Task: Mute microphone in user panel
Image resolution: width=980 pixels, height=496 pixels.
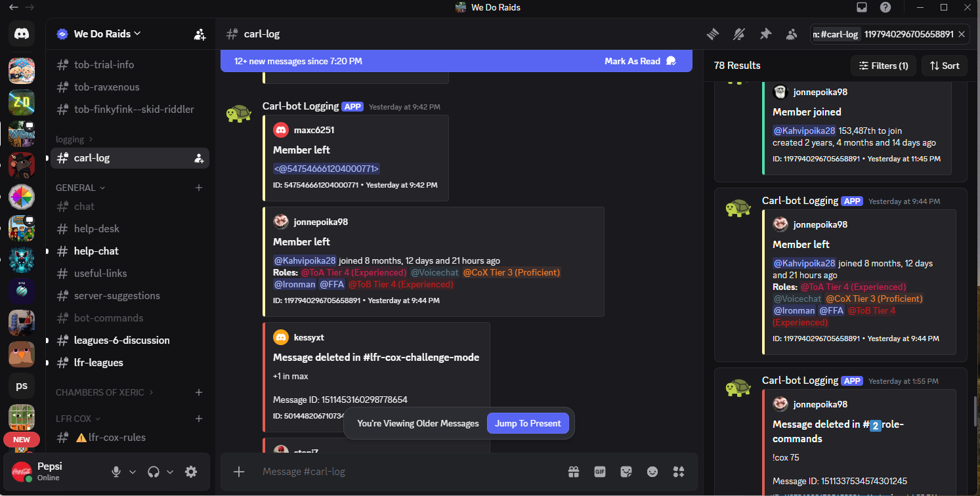Action: point(116,472)
